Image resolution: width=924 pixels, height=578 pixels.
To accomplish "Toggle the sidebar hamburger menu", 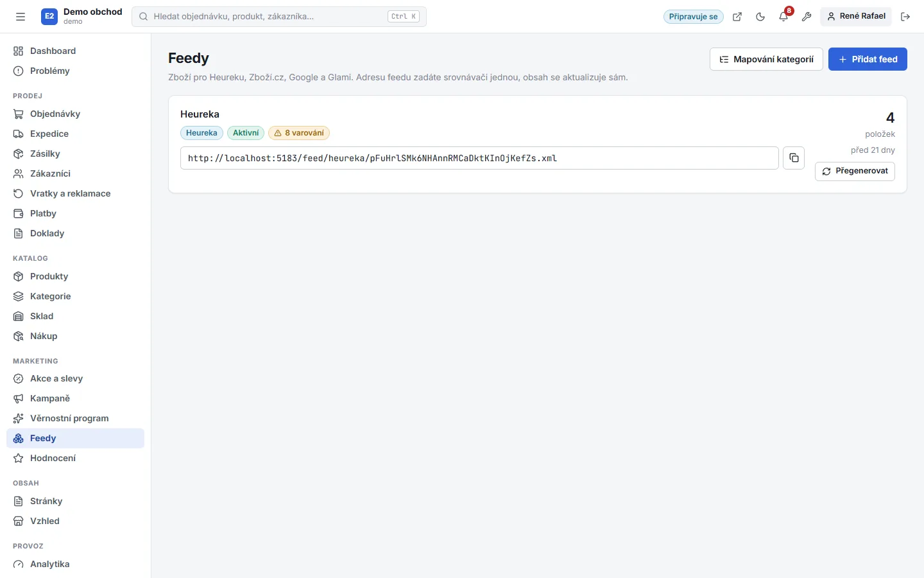I will [x=21, y=17].
